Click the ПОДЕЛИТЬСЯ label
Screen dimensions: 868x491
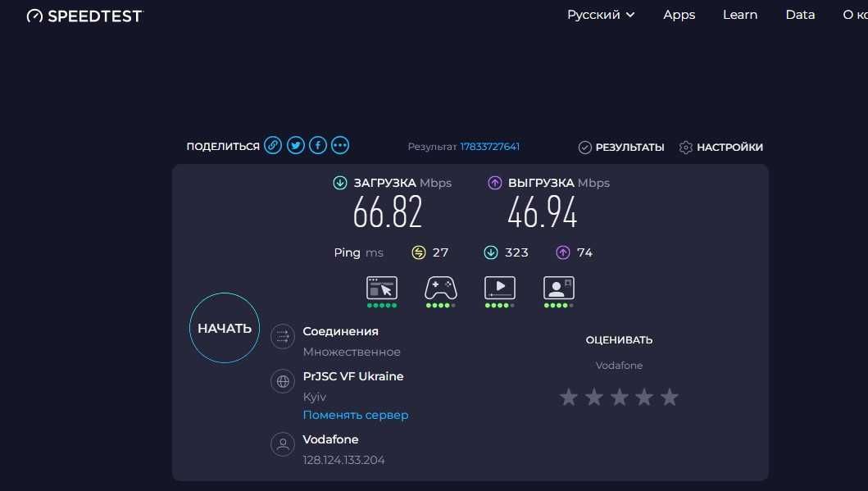[x=223, y=147]
